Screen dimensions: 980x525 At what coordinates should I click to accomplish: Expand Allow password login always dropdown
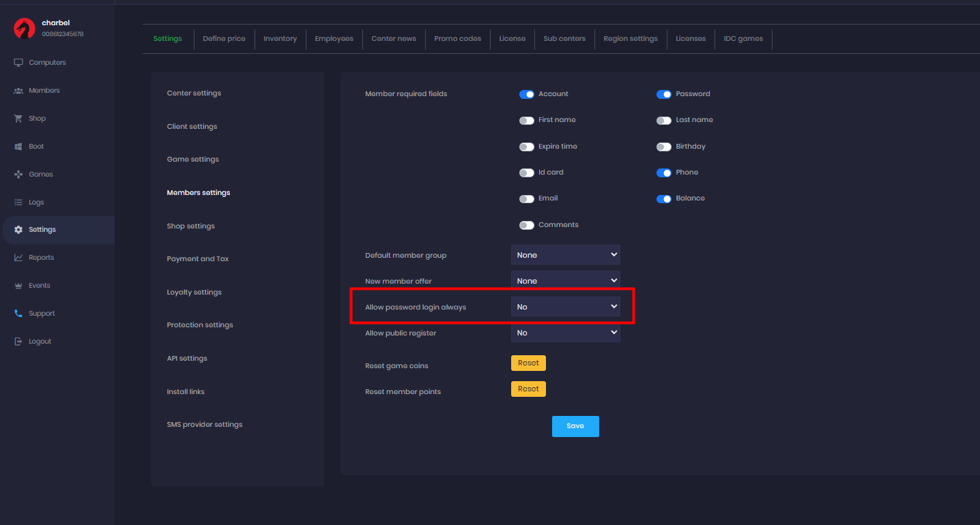(x=565, y=307)
